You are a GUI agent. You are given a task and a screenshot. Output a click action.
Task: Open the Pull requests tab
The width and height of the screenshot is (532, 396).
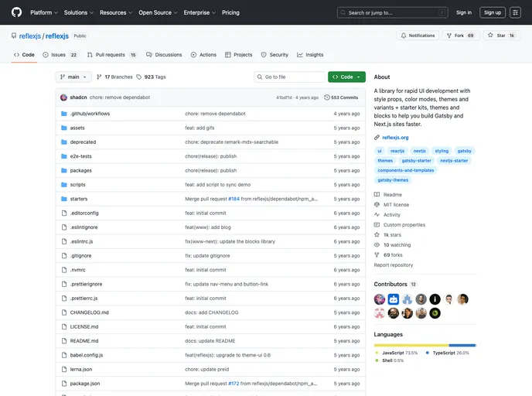click(x=112, y=55)
